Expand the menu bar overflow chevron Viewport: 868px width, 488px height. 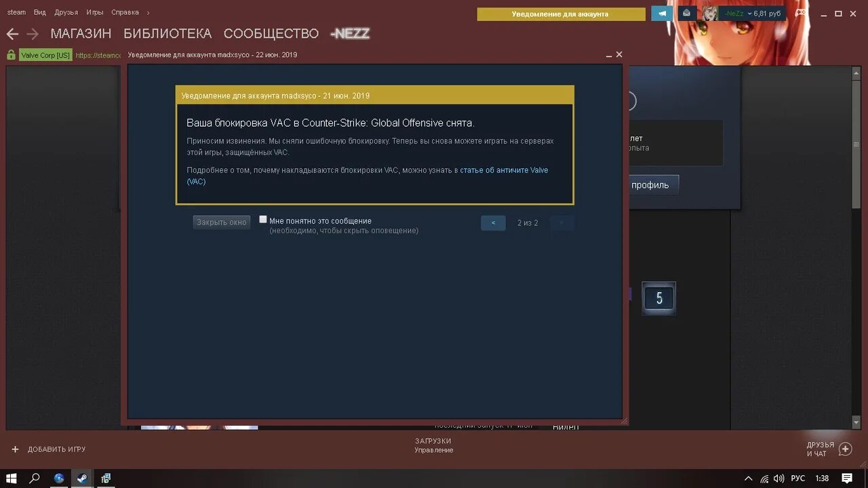click(x=149, y=12)
